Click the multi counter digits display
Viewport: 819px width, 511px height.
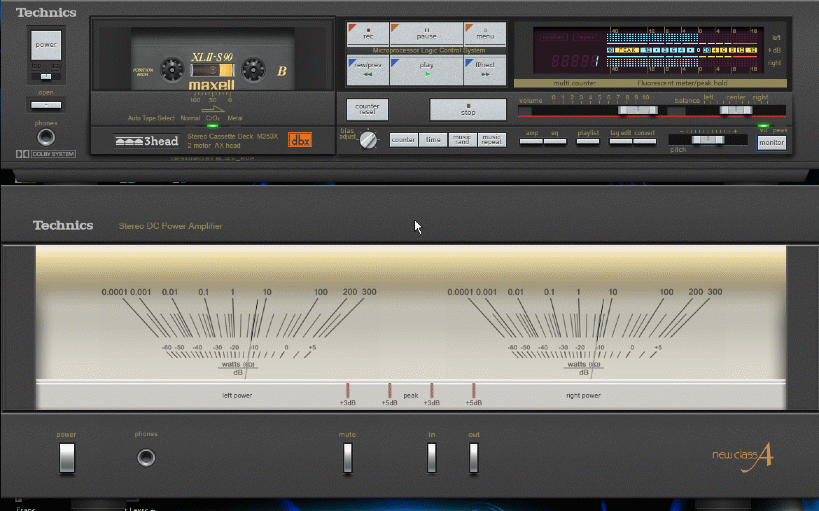click(x=575, y=61)
